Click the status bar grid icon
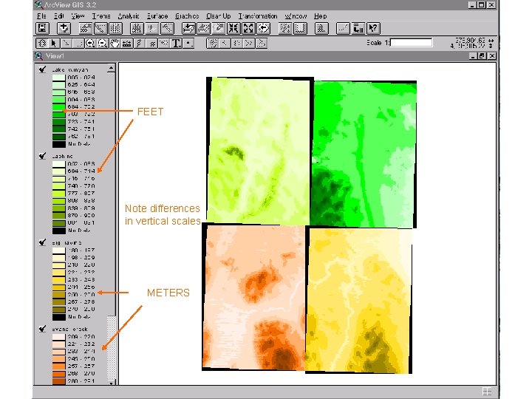The width and height of the screenshot is (532, 399). pos(486,391)
